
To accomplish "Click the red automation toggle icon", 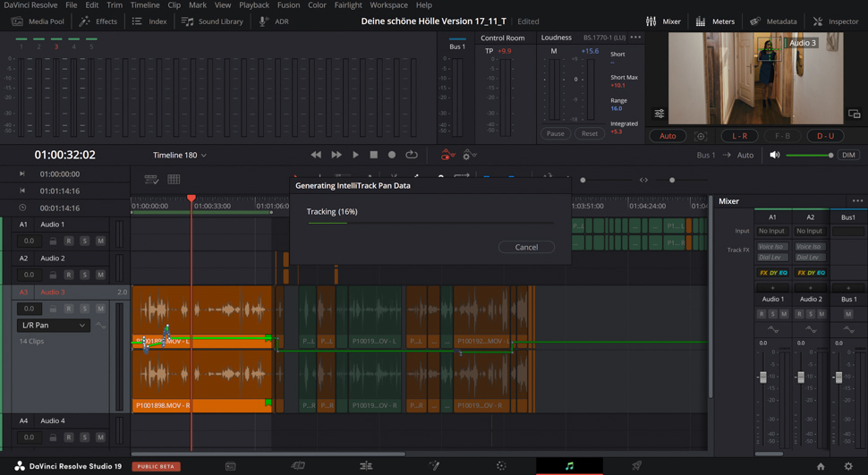I will point(447,155).
